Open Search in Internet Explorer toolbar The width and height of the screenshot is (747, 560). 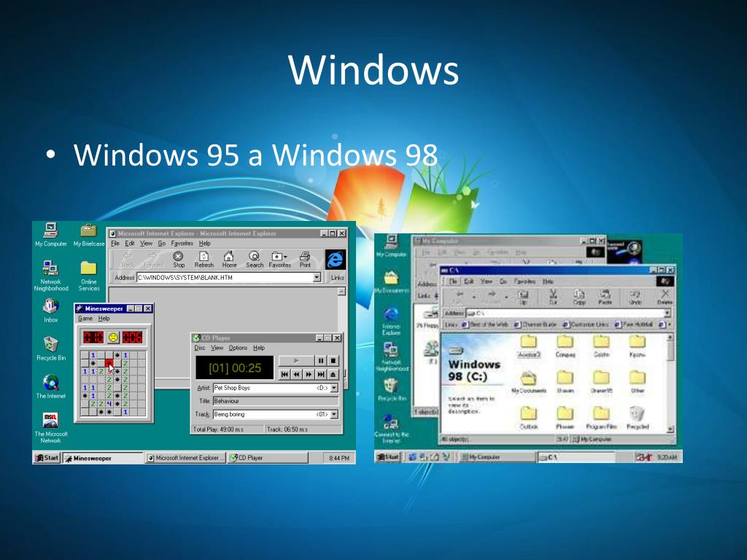point(255,260)
